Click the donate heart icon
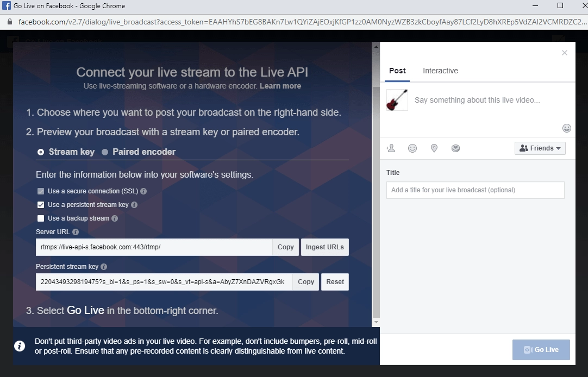 coord(455,148)
